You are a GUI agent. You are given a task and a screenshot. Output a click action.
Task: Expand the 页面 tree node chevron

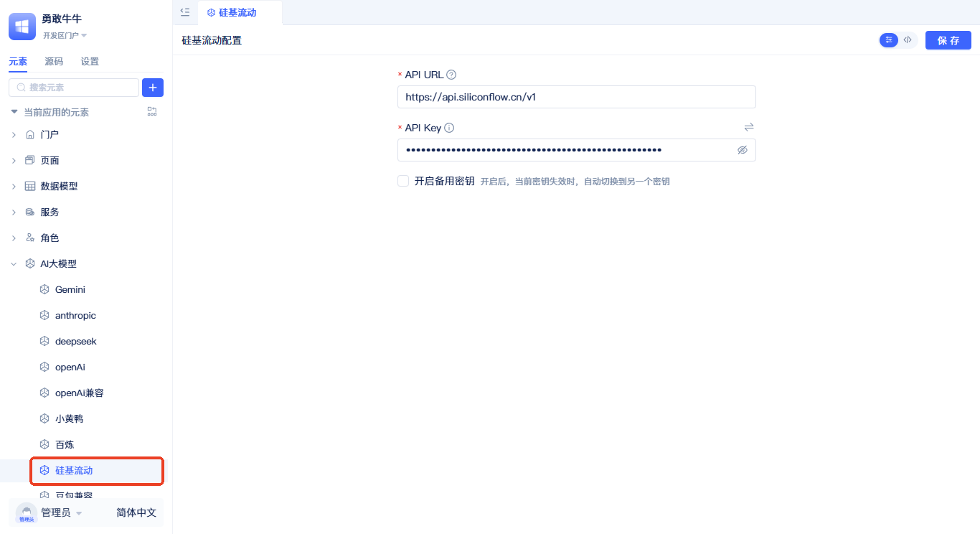tap(14, 161)
